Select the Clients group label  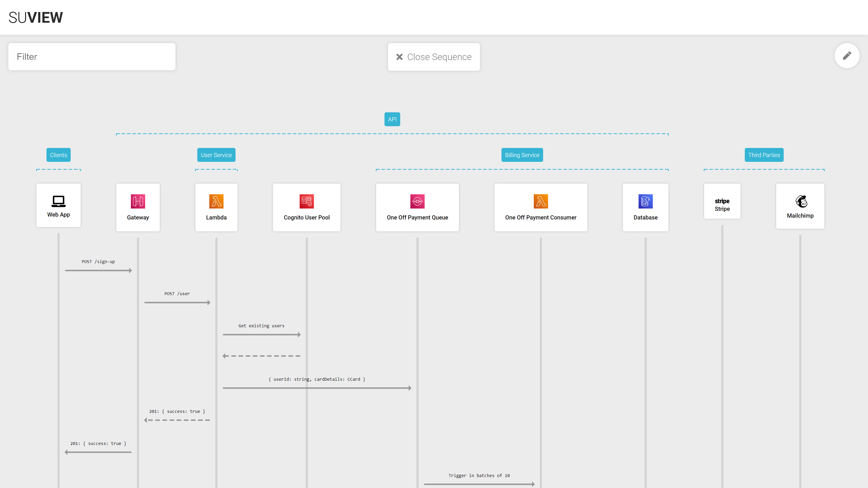58,155
